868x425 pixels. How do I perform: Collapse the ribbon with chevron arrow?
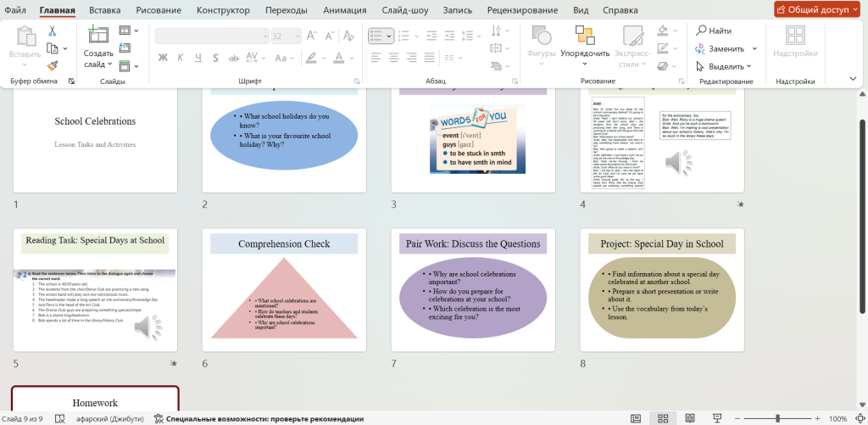point(854,80)
